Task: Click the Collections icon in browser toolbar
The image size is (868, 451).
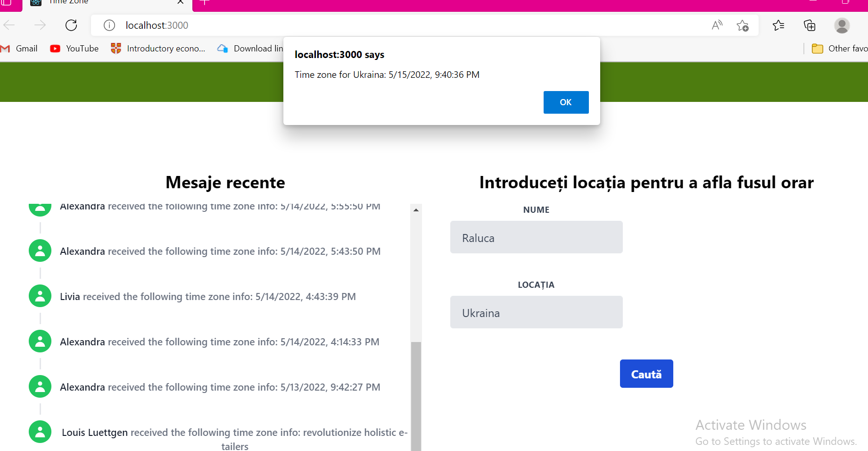Action: click(809, 25)
